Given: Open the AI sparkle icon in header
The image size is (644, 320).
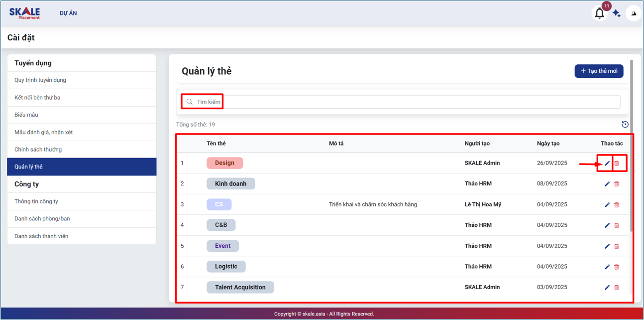Looking at the screenshot, I should click(617, 13).
